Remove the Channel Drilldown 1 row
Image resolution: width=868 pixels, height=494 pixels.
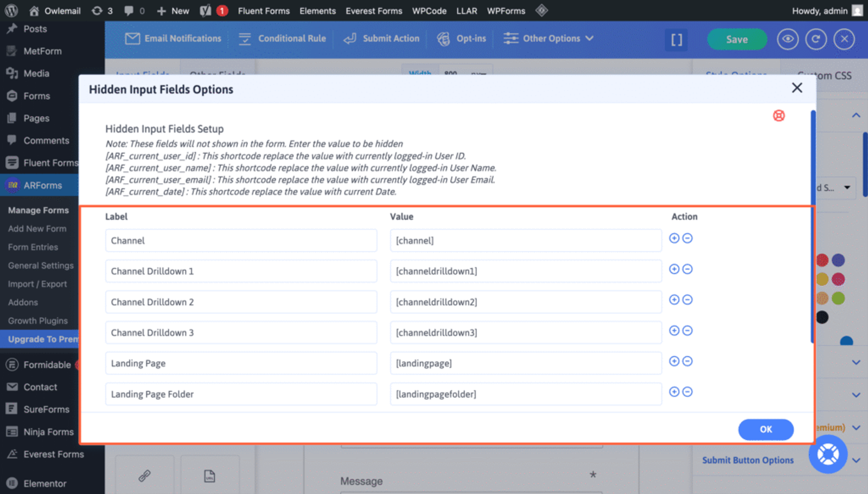click(x=687, y=269)
